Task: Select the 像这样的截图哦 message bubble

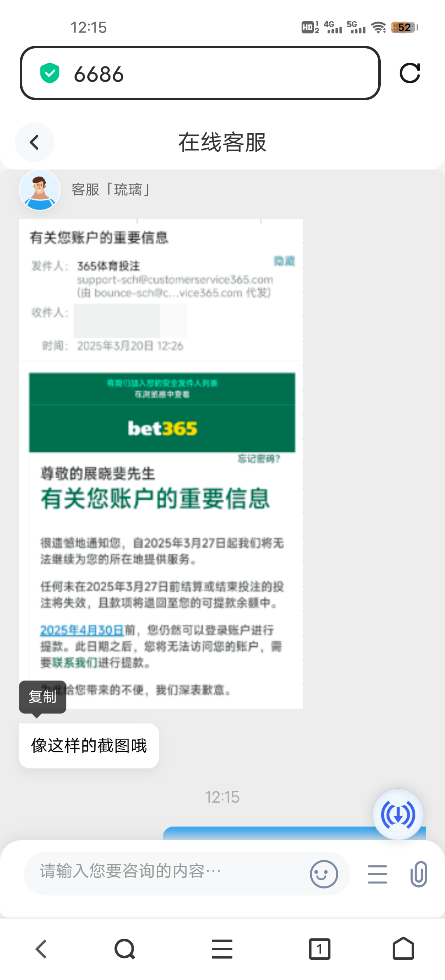Action: click(89, 746)
